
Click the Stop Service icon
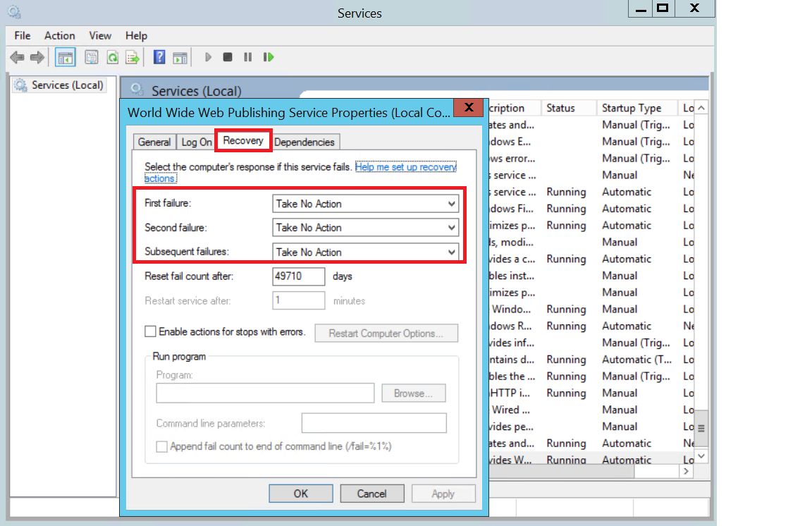click(228, 57)
